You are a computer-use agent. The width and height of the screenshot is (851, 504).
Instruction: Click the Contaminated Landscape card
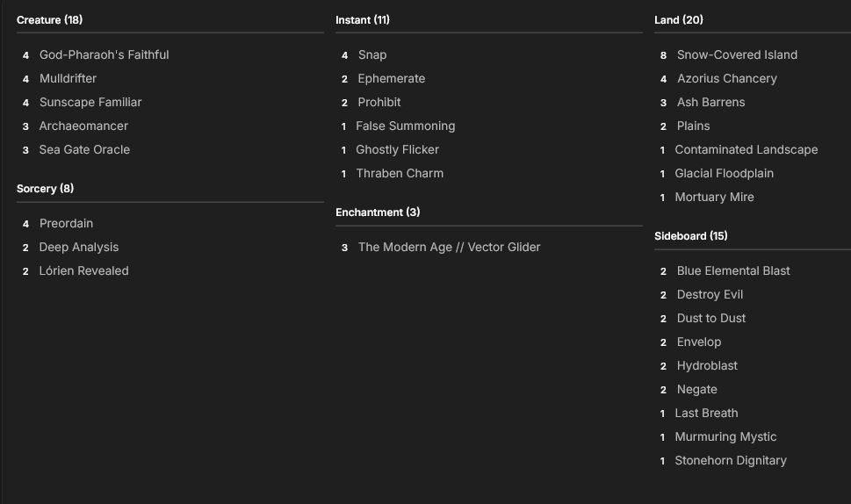[746, 150]
